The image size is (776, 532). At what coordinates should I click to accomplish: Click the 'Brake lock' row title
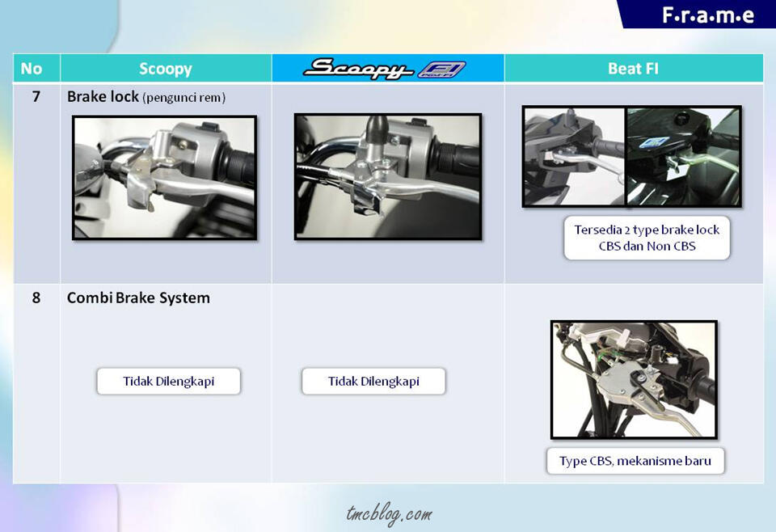click(103, 96)
